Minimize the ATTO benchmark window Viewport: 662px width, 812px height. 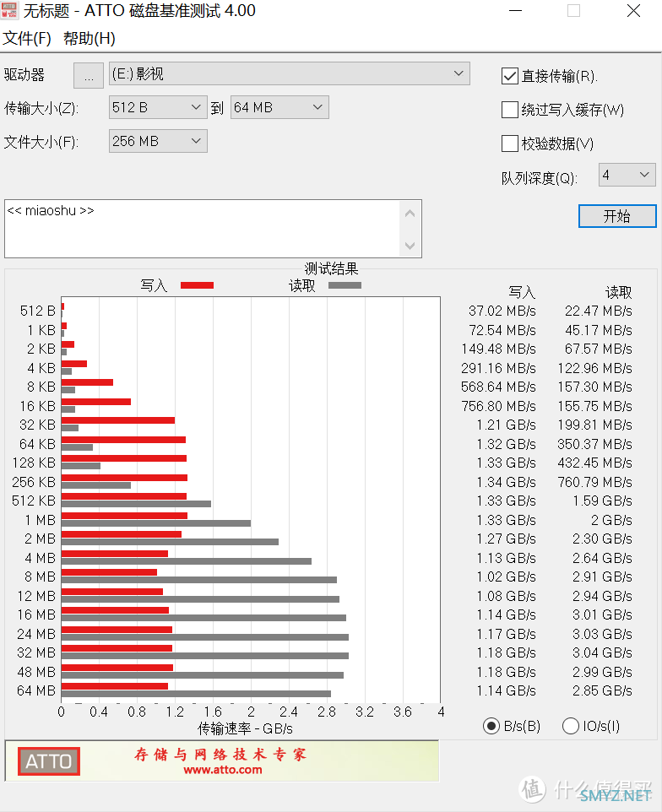click(x=515, y=11)
